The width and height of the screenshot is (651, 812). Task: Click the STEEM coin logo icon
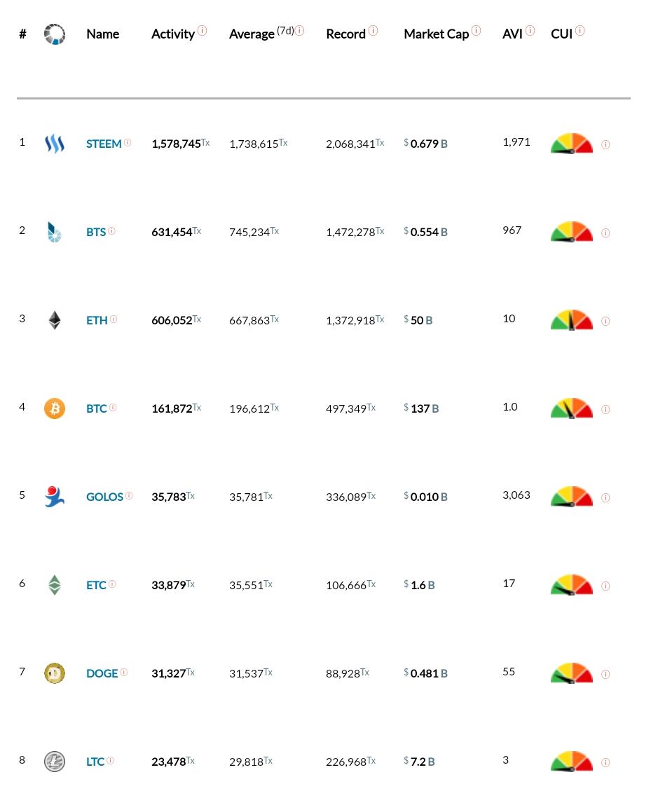[x=55, y=144]
